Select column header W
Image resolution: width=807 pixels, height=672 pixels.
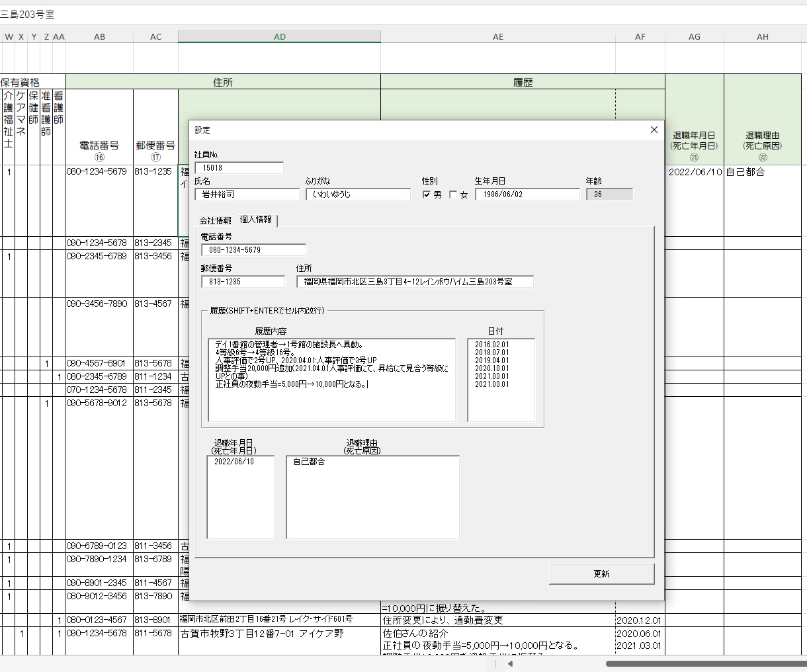(x=9, y=37)
